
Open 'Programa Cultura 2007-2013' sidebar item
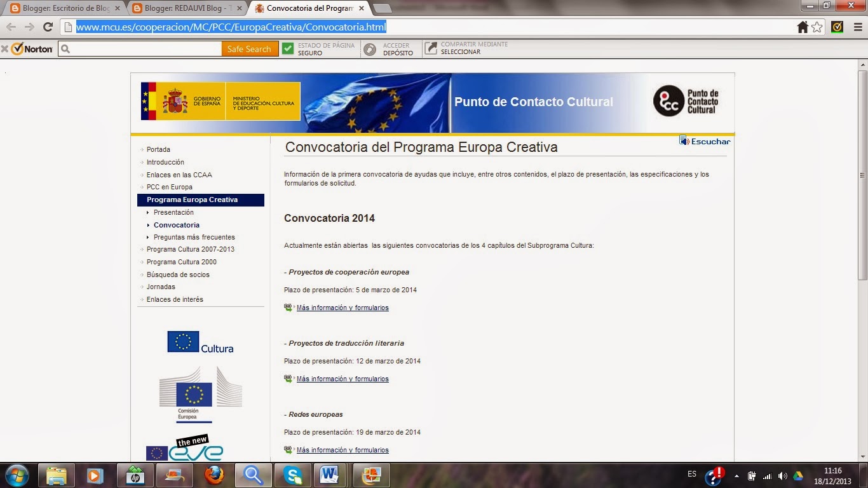[x=191, y=249]
